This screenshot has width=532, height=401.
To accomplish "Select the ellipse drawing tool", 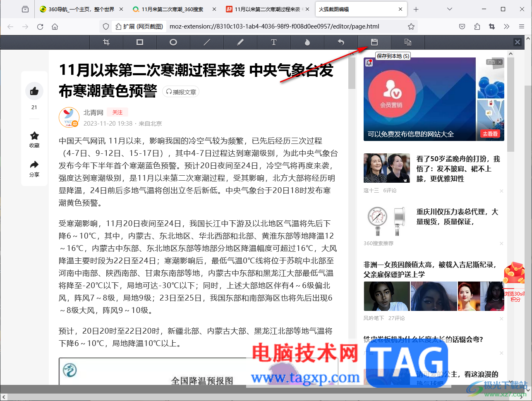I will point(173,42).
